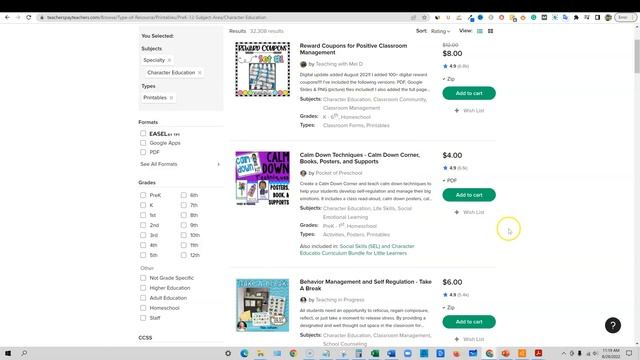Image resolution: width=640 pixels, height=360 pixels.
Task: Open Word from the taskbar
Action: coord(391,353)
